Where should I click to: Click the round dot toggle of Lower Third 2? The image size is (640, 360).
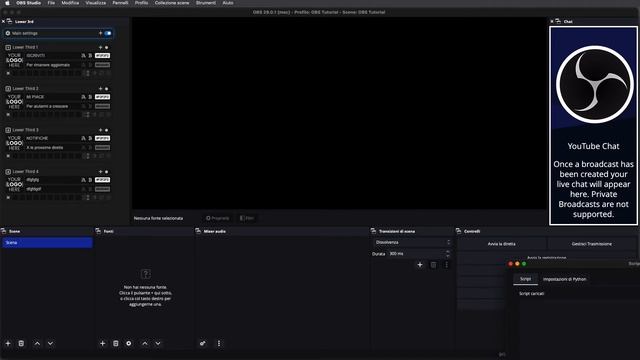[x=107, y=89]
